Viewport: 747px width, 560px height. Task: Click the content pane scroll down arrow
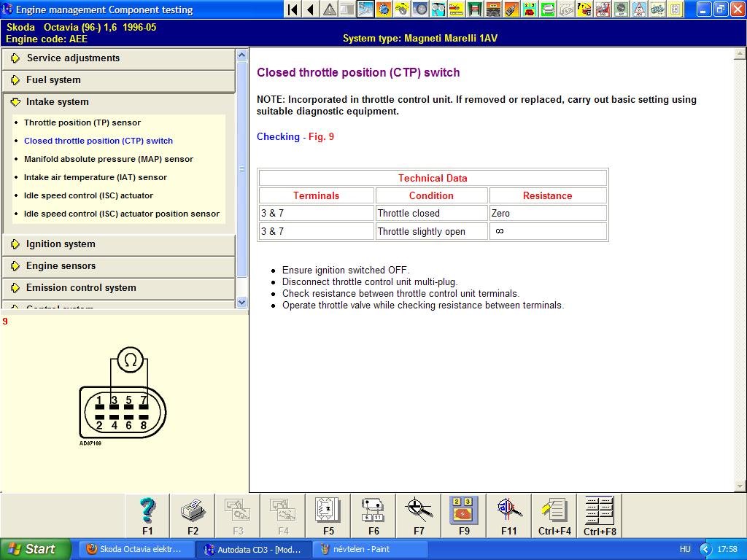[x=740, y=486]
